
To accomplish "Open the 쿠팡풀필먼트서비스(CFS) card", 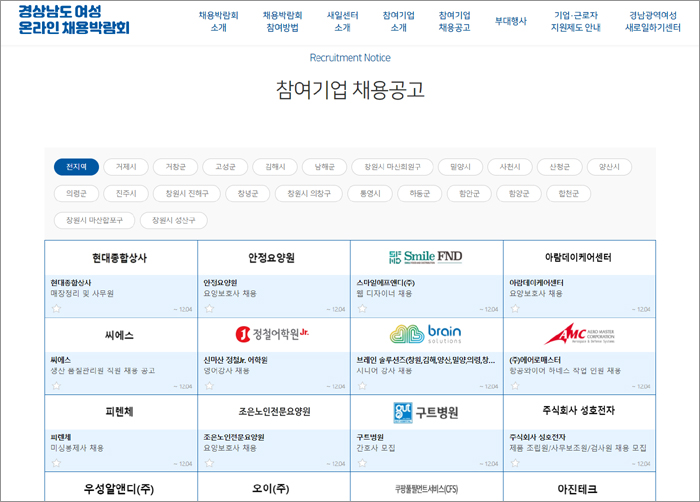I will [x=426, y=489].
